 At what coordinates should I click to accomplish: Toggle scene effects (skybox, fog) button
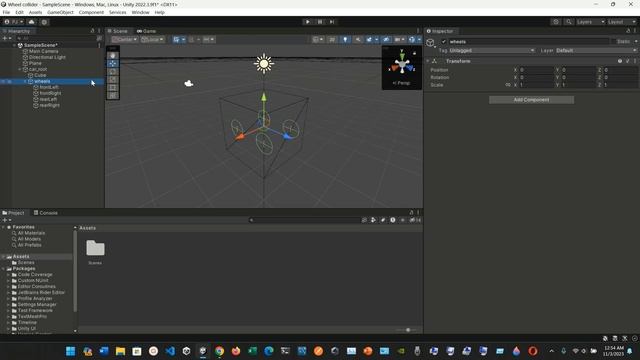click(369, 40)
